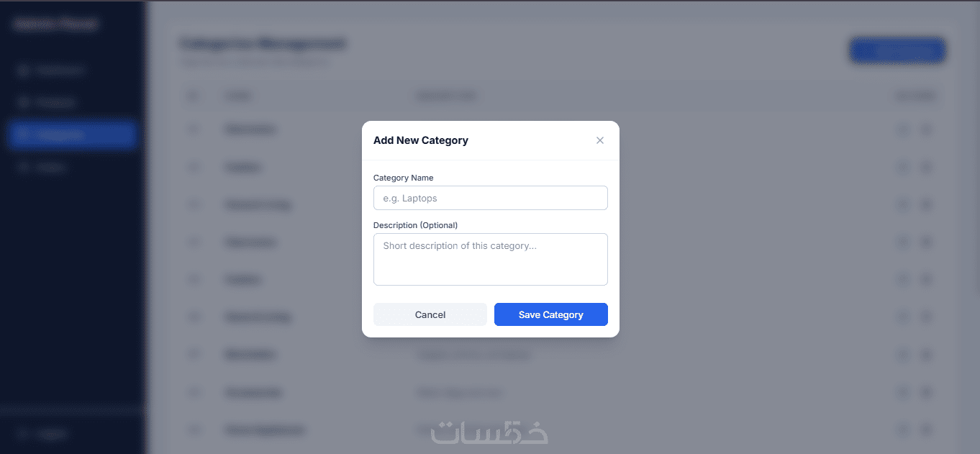The image size is (980, 454).
Task: Click the Save Category button
Action: coord(551,314)
